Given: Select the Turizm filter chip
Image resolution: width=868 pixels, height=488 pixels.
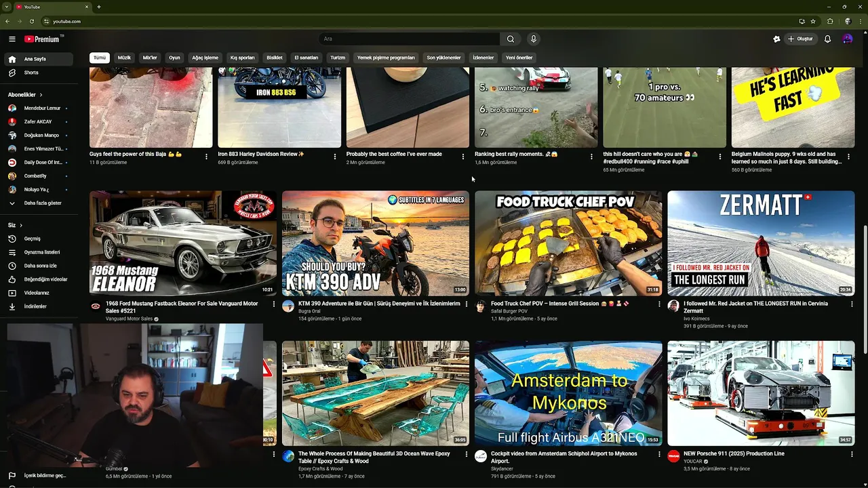Looking at the screenshot, I should pyautogui.click(x=338, y=58).
